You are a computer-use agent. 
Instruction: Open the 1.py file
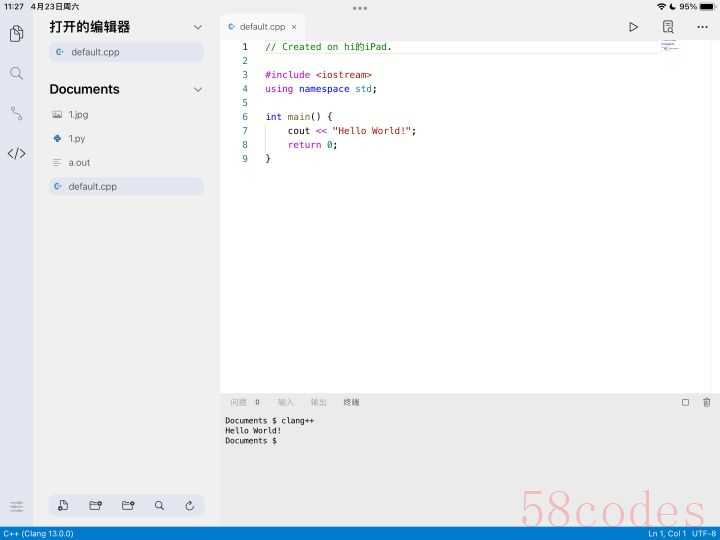click(x=126, y=138)
